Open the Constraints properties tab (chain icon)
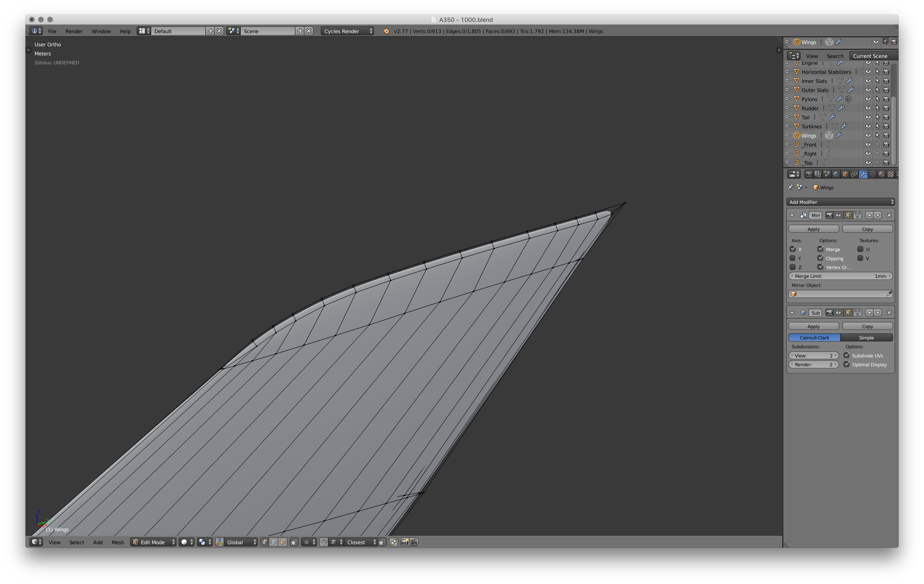The image size is (924, 584). tap(854, 174)
